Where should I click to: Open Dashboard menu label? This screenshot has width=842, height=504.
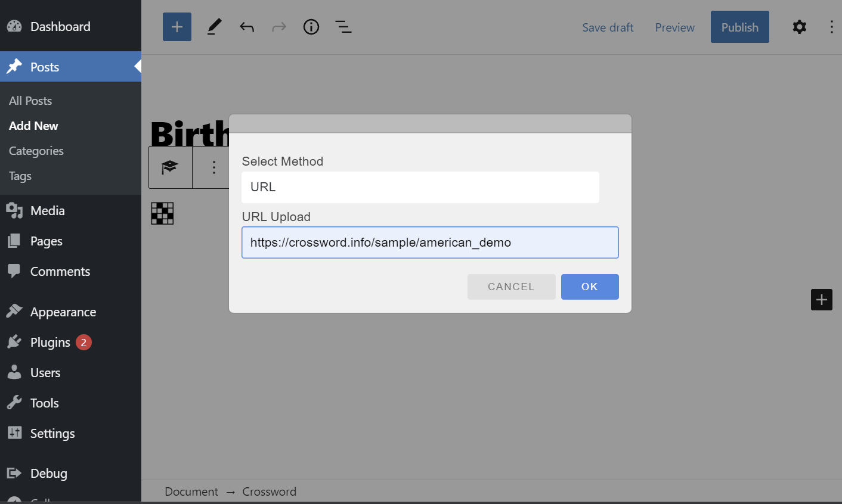(60, 26)
